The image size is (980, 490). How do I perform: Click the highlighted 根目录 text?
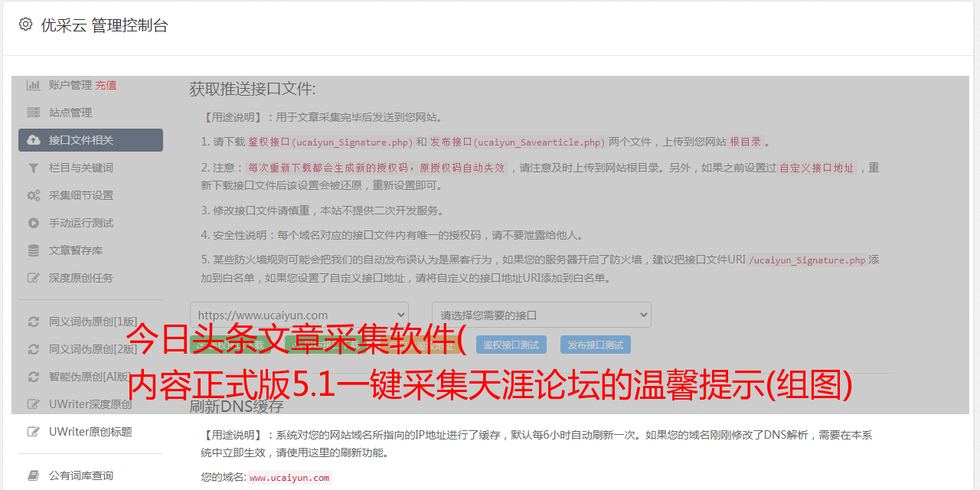746,142
